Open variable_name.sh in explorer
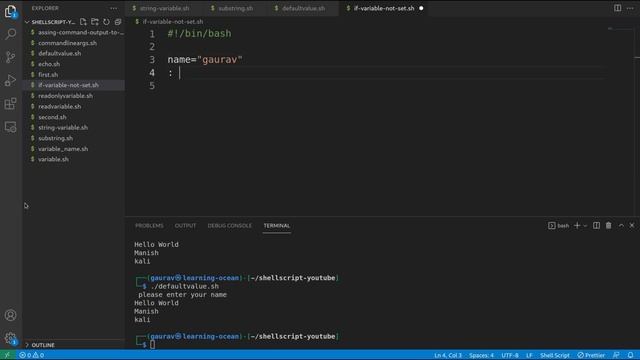The image size is (640, 360). coord(73,149)
